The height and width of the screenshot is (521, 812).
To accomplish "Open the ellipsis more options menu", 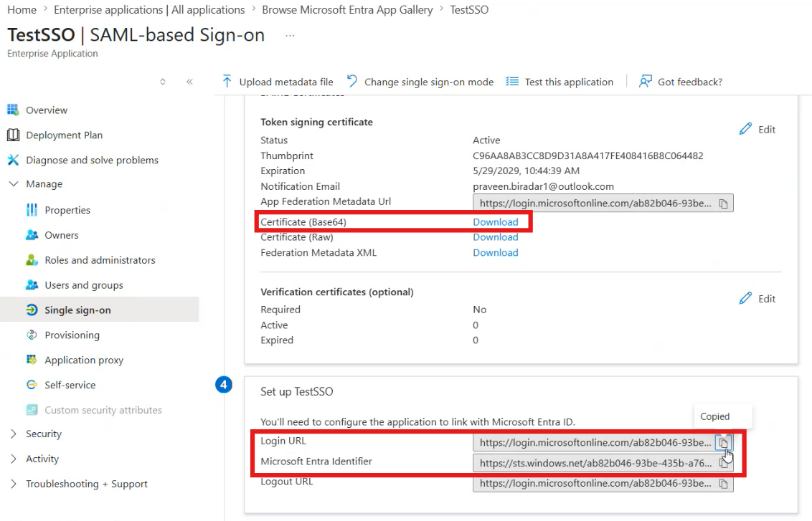I will pos(290,35).
